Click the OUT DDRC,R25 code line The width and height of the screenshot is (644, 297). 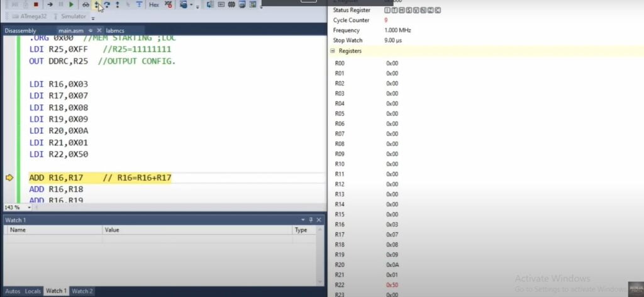coord(103,62)
